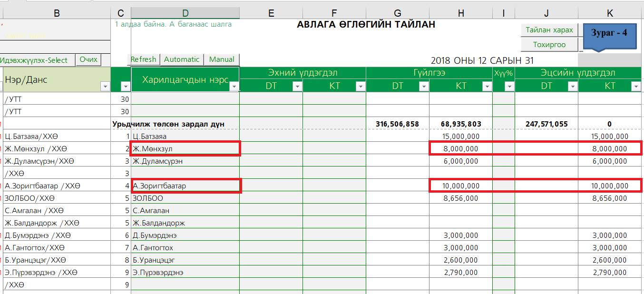Viewport: 644px width, 294px height.
Task: Select the А.Зоригтбаатар customer name cell
Action: point(185,186)
